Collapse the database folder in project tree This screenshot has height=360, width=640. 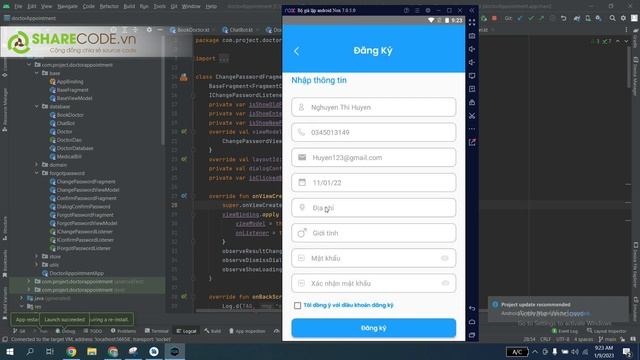click(x=37, y=106)
